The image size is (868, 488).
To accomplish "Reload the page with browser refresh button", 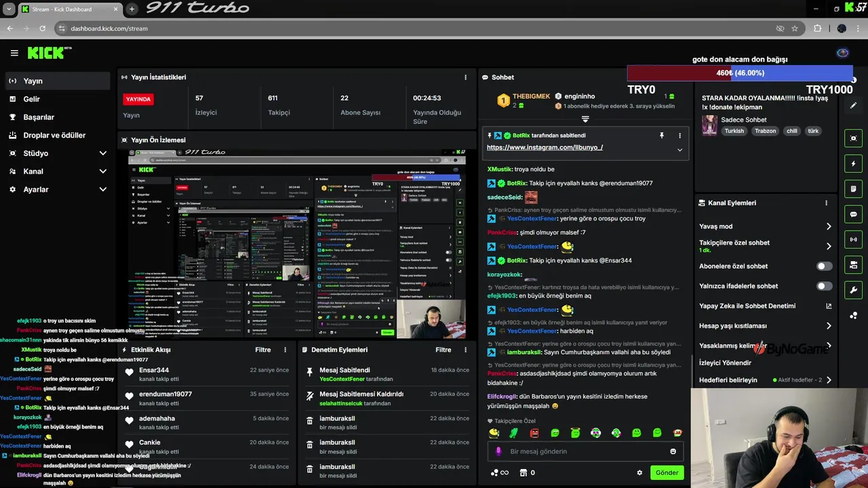I will 42,28.
